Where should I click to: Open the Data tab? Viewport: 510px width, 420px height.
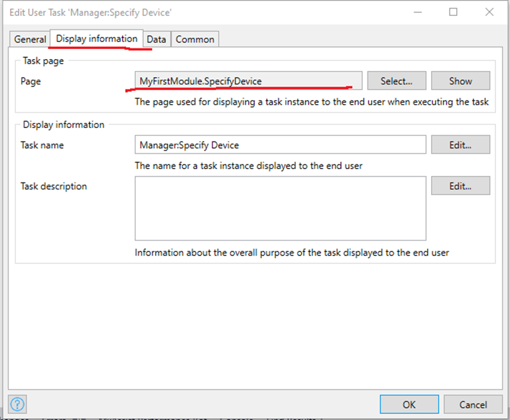pyautogui.click(x=157, y=39)
